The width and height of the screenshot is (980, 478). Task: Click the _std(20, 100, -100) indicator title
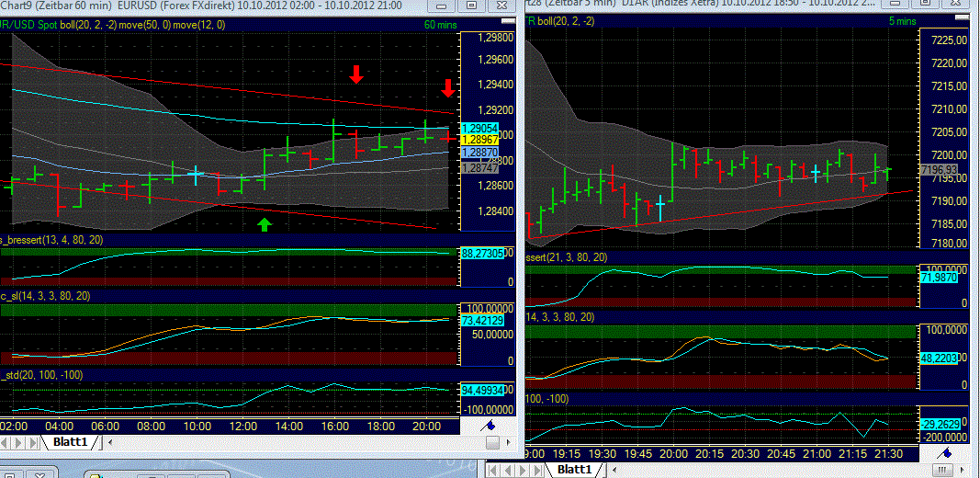point(41,375)
